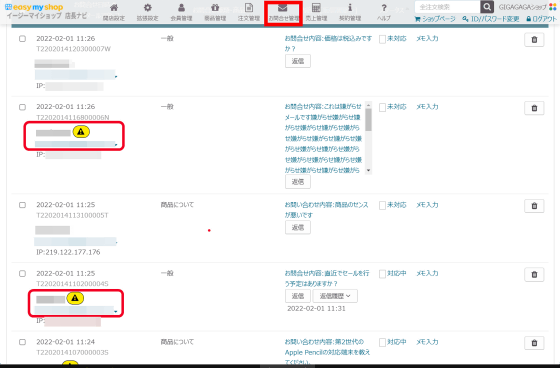The width and height of the screenshot is (560, 368).
Task: Open inquiry text 価格は税込みですか
Action: point(328,43)
